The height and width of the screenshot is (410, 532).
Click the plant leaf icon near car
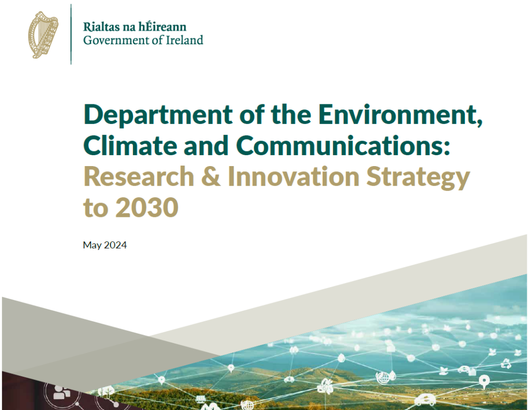(444, 371)
